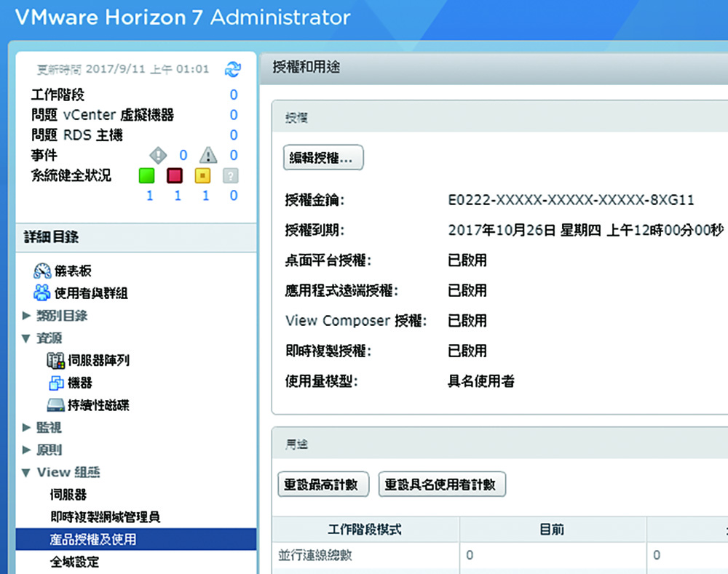This screenshot has height=574, width=728.
Task: Click the count under the gray health square
Action: 234,196
